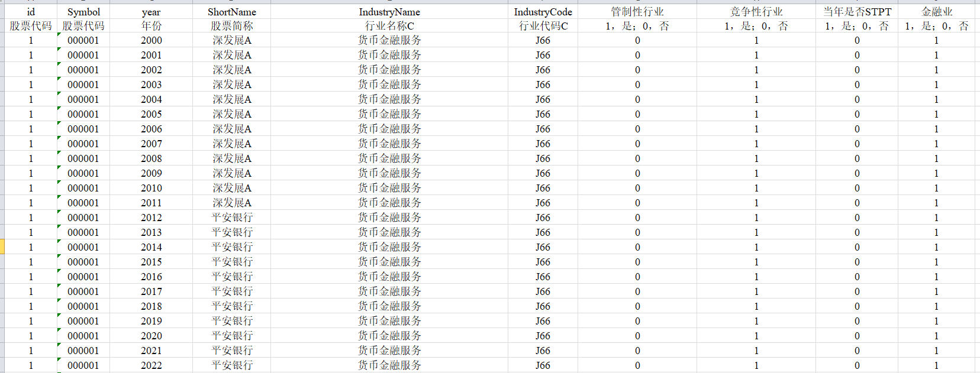
Task: Click the '行业名称C' label cell
Action: 389,25
